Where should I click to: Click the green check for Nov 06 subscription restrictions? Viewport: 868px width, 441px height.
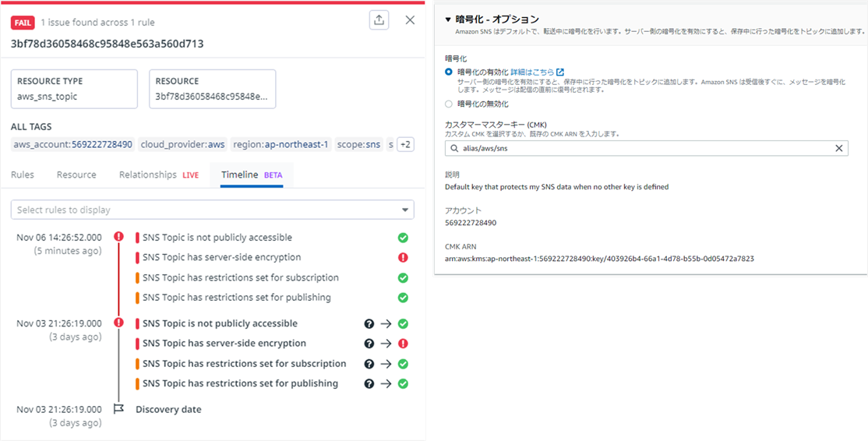coord(403,278)
